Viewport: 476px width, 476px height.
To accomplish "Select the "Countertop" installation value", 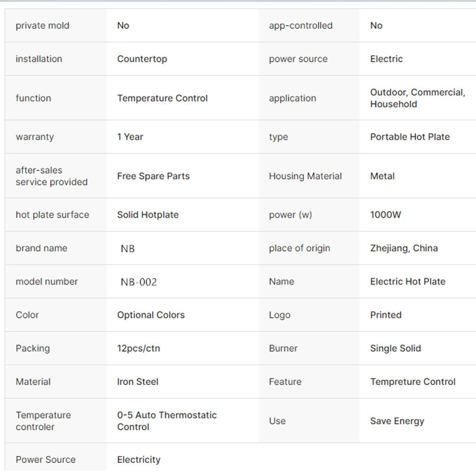I will [x=142, y=59].
